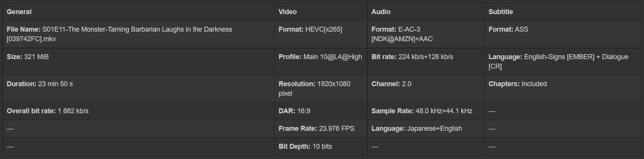Click the Resolution 1920x1080 cell
The height and width of the screenshot is (159, 644).
tap(314, 88)
